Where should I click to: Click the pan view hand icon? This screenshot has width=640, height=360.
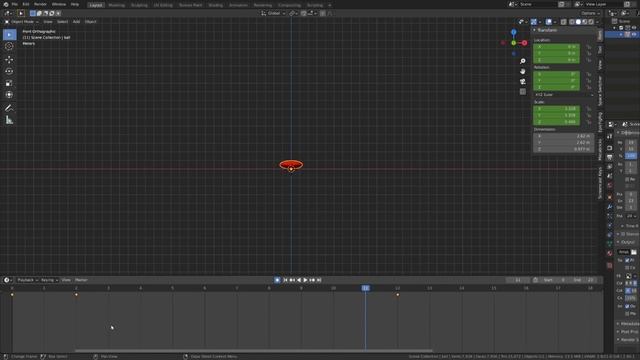[523, 71]
